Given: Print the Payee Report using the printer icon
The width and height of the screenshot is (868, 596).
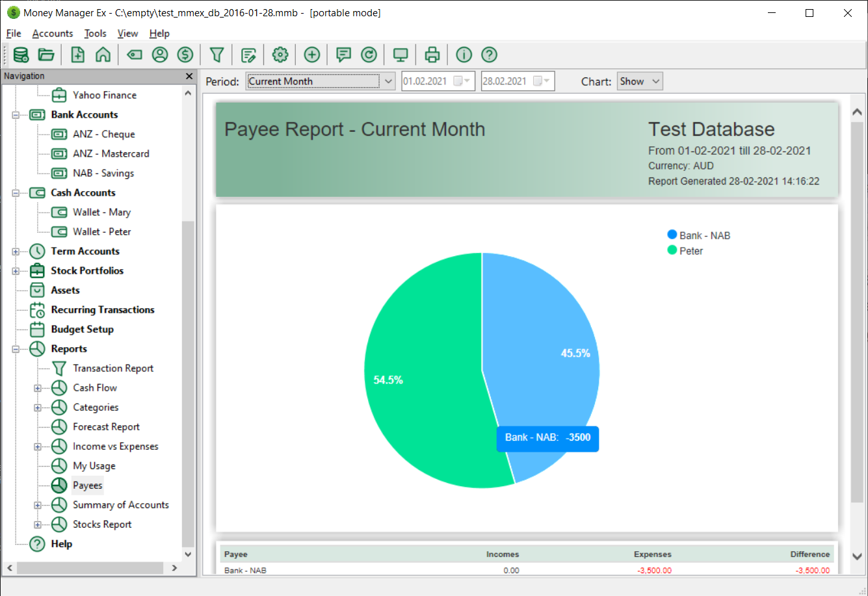Looking at the screenshot, I should (x=432, y=55).
